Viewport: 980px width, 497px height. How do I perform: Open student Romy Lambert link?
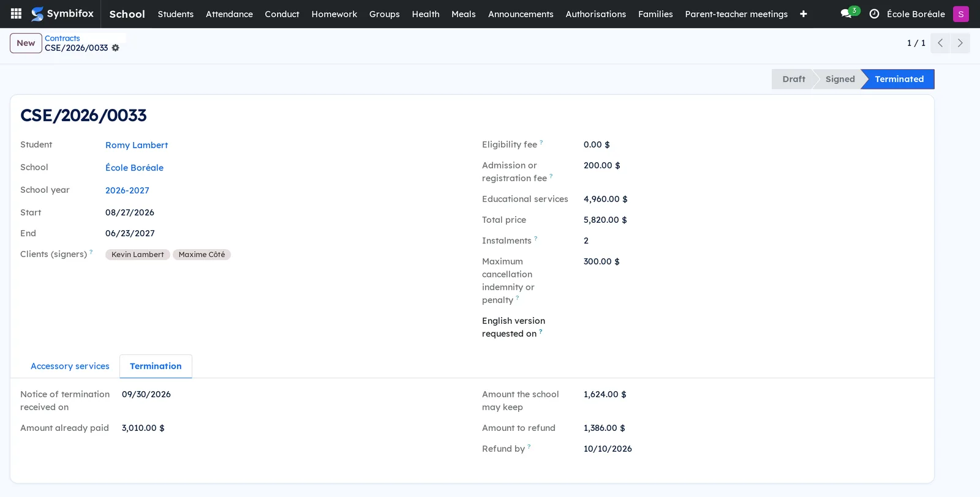coord(137,145)
